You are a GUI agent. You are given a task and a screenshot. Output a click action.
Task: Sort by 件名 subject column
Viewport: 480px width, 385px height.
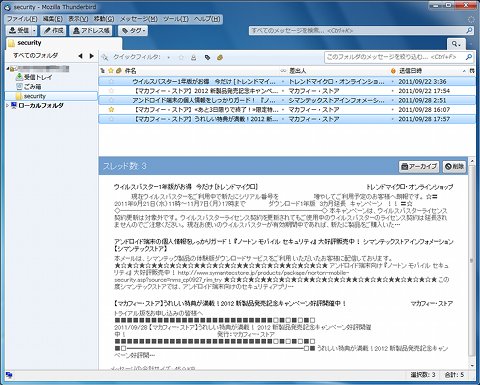(x=201, y=71)
